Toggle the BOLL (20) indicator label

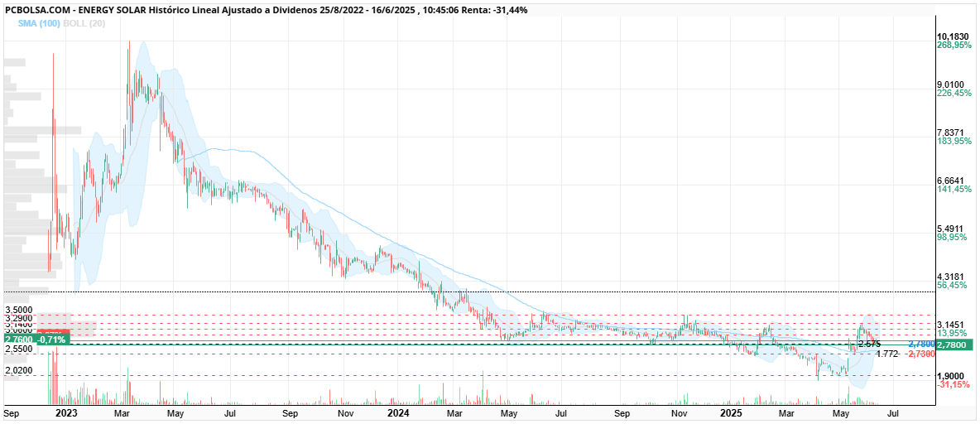click(x=84, y=23)
